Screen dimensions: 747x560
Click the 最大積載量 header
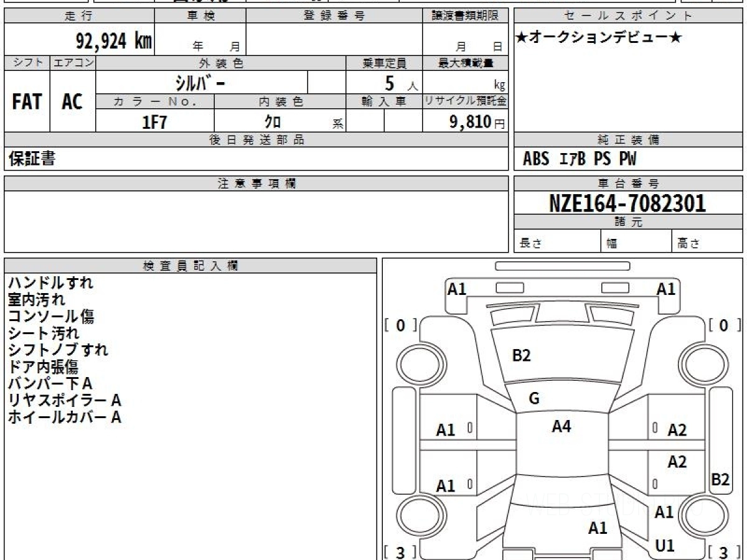pos(466,63)
